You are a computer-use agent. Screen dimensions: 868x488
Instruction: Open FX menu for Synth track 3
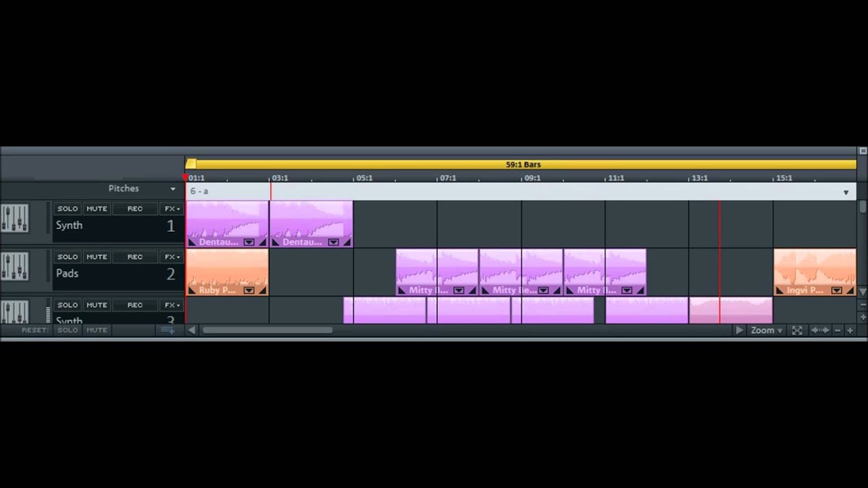pos(172,305)
